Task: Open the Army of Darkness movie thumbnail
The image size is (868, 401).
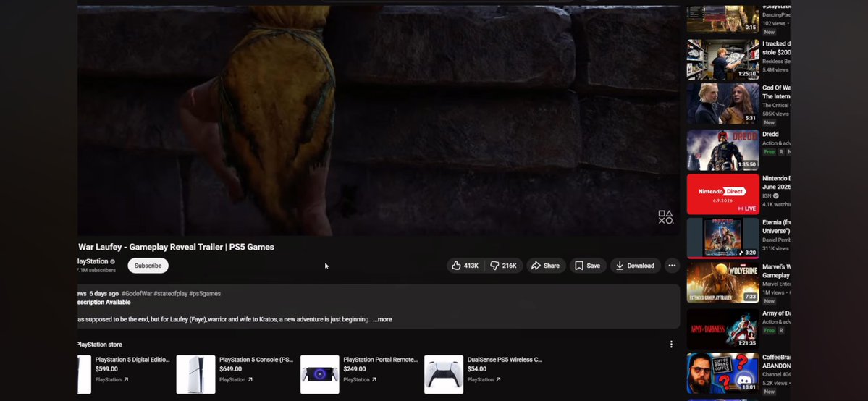Action: point(723,329)
